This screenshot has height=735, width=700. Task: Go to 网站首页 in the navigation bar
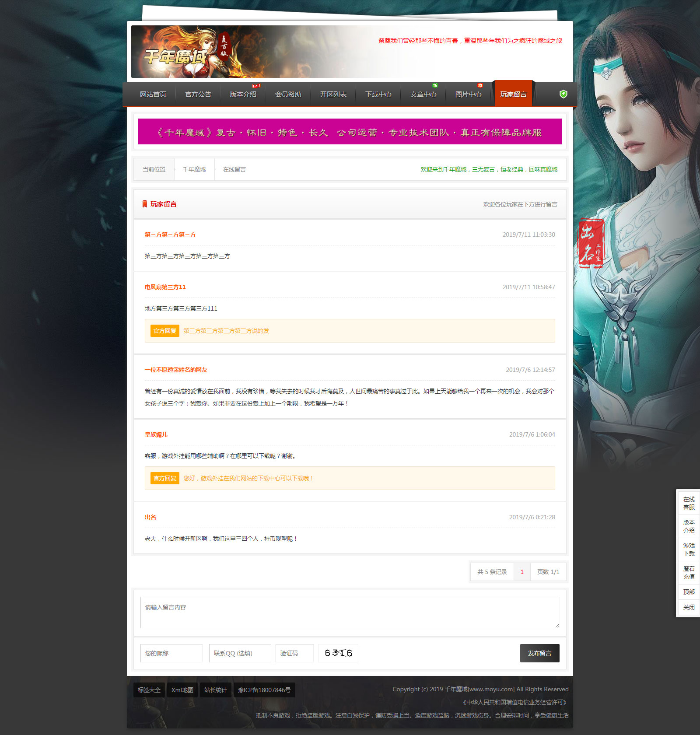click(153, 94)
